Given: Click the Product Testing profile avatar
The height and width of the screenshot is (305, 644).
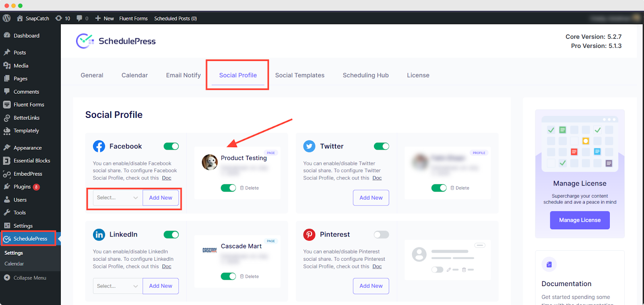Looking at the screenshot, I should click(210, 162).
